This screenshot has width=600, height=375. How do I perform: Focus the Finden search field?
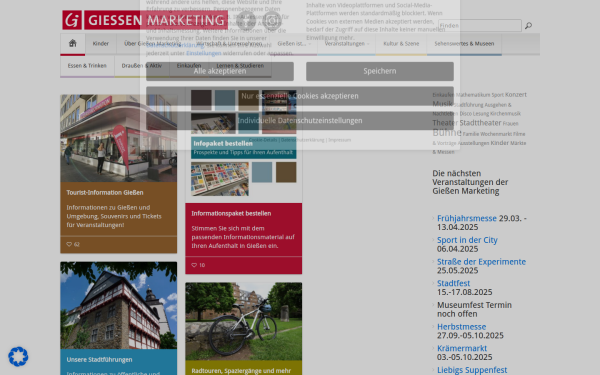(479, 26)
